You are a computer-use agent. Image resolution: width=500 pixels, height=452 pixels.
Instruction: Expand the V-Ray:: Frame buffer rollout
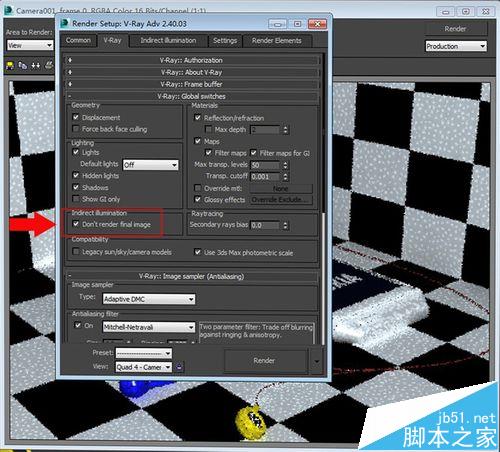point(192,84)
